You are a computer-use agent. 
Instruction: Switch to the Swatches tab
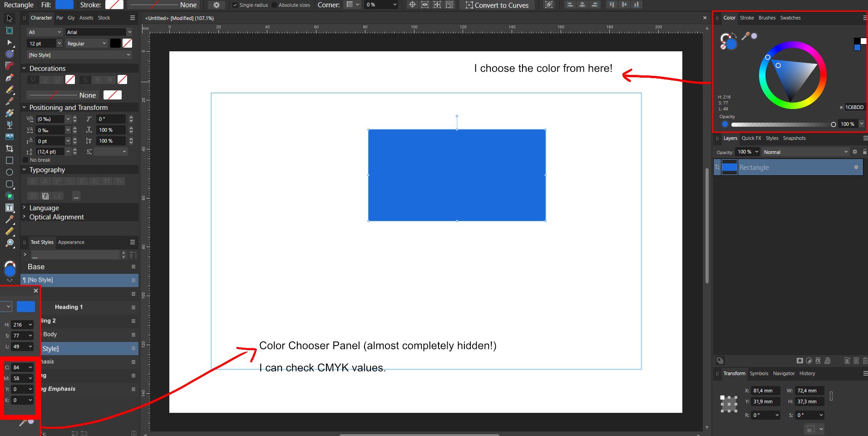click(x=790, y=18)
